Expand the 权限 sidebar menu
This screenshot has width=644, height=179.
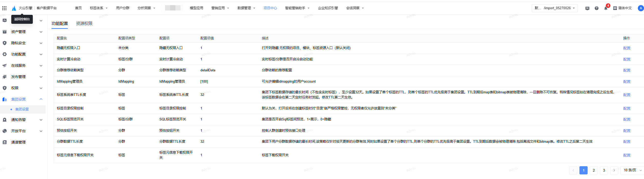tap(41, 88)
